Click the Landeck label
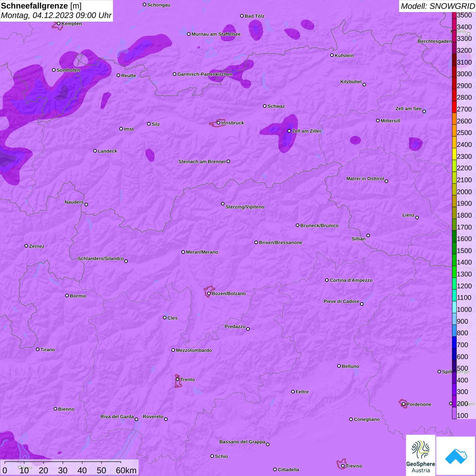This screenshot has width=476, height=476. click(107, 151)
